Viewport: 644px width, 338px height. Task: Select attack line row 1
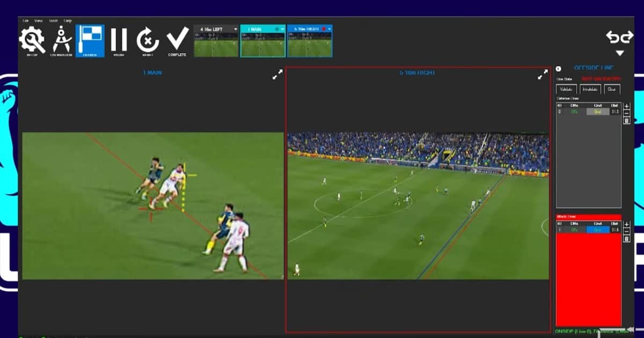[x=588, y=230]
